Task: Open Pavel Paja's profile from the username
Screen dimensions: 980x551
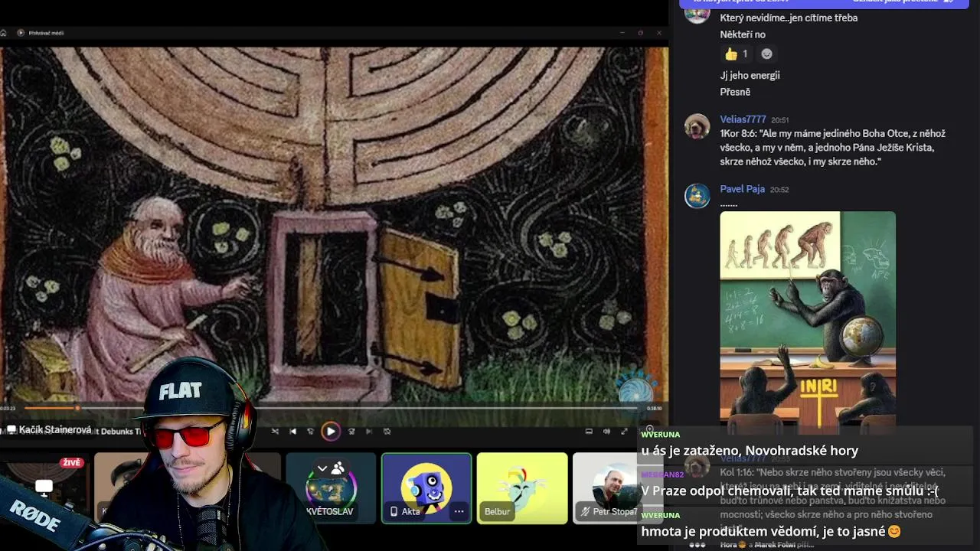Action: pos(742,189)
